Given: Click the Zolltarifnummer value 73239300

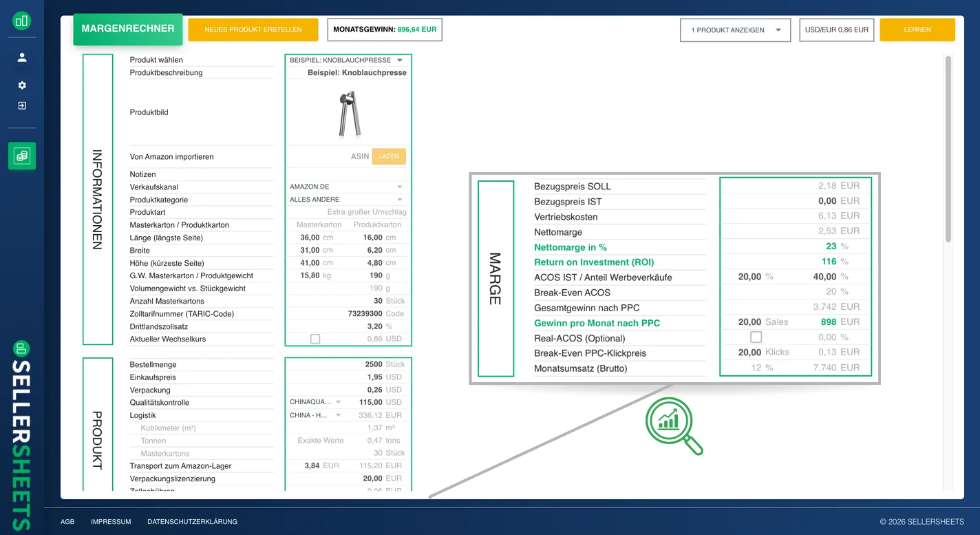Looking at the screenshot, I should [365, 313].
